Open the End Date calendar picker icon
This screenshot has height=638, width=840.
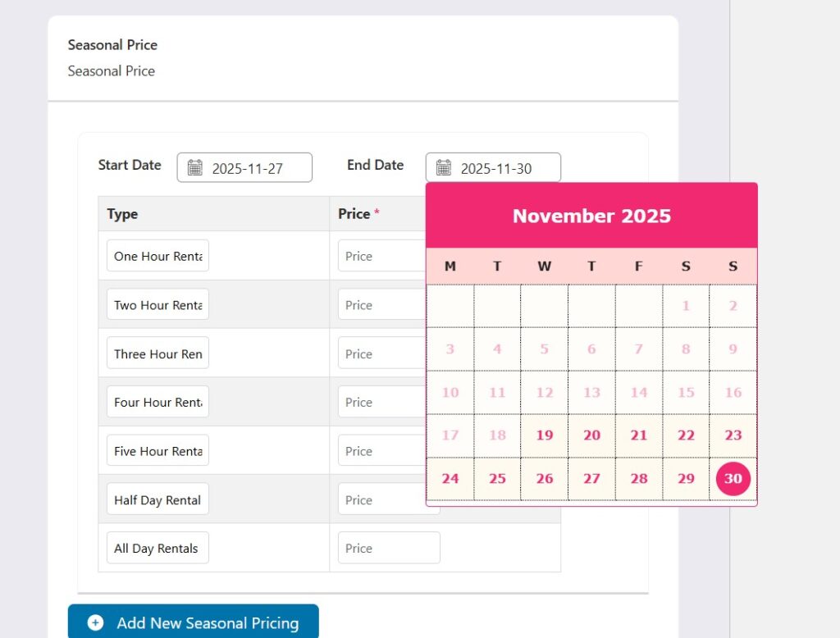pyautogui.click(x=444, y=167)
